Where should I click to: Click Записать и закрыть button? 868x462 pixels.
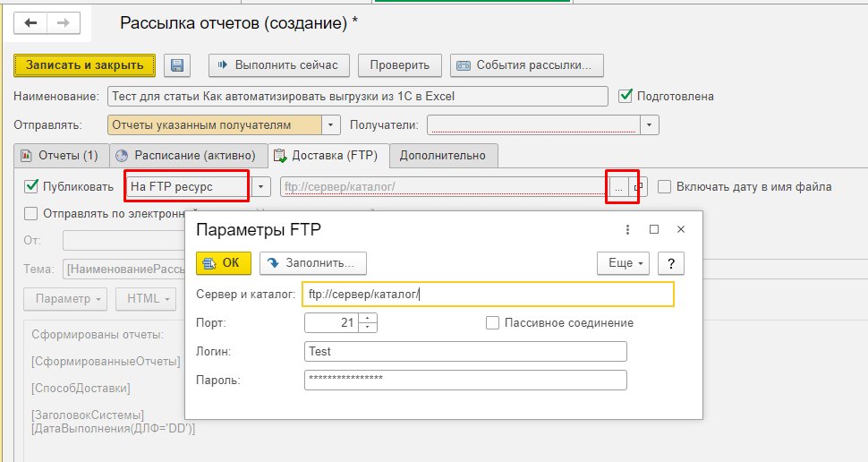click(x=84, y=65)
